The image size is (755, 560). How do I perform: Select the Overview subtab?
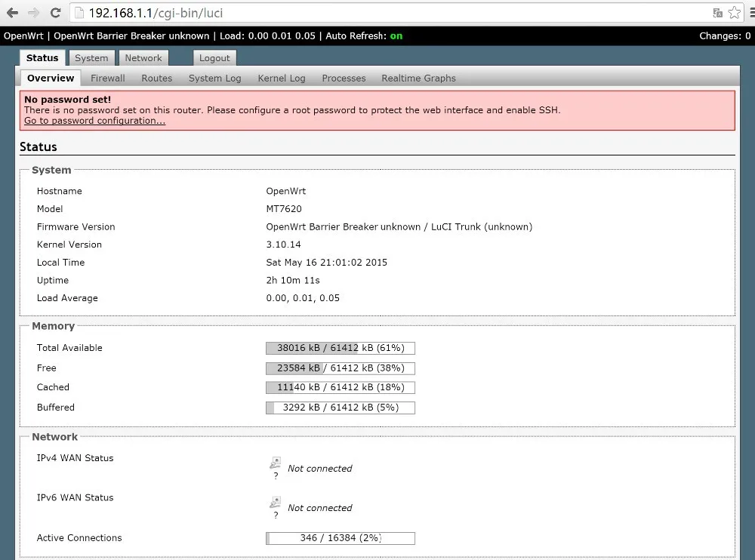[x=51, y=78]
